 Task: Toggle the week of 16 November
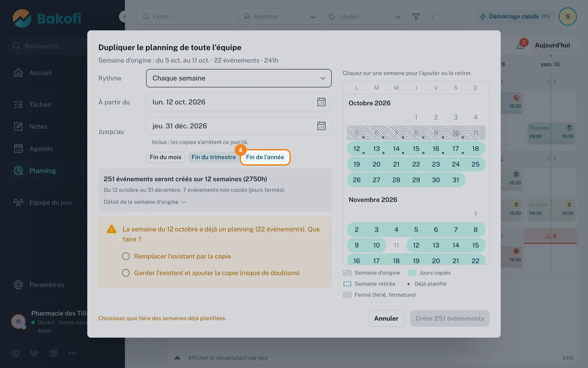tap(416, 259)
